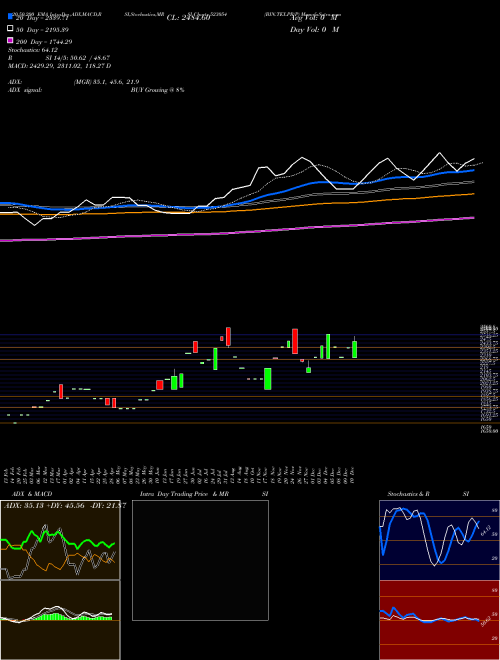This screenshot has width=500, height=660.
Task: Click the 'ADX: 35.13 +DY: 45.56' readout
Action: click(x=43, y=506)
